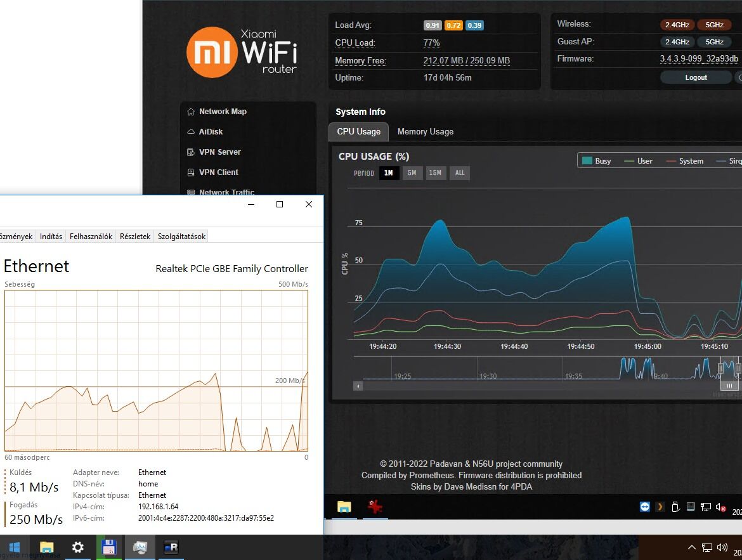Viewport: 742px width, 560px height.
Task: Click muted speaker icon in remote taskbar
Action: [x=720, y=507]
